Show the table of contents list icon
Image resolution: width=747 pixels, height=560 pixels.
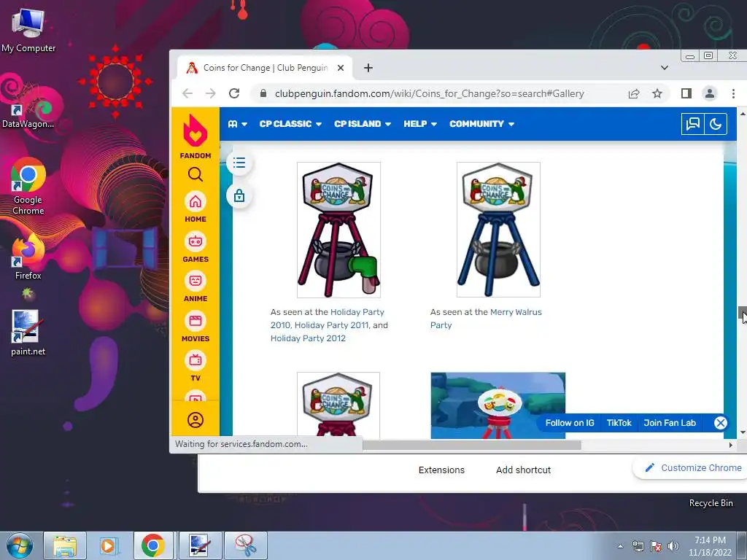(239, 163)
